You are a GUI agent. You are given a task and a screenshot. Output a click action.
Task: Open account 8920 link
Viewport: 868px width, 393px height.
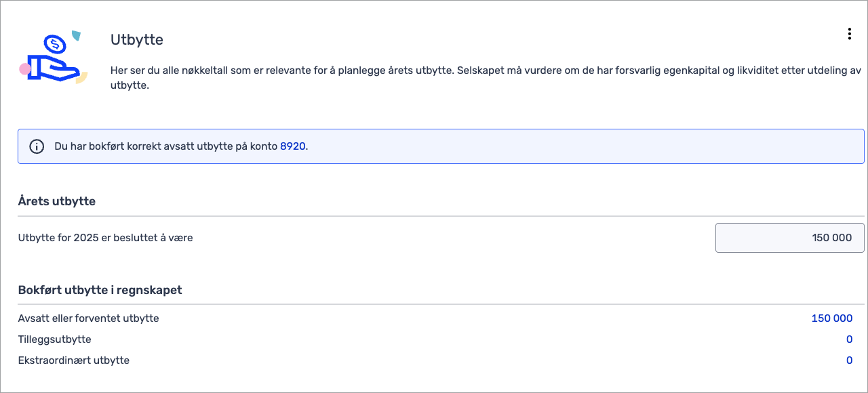pyautogui.click(x=292, y=146)
